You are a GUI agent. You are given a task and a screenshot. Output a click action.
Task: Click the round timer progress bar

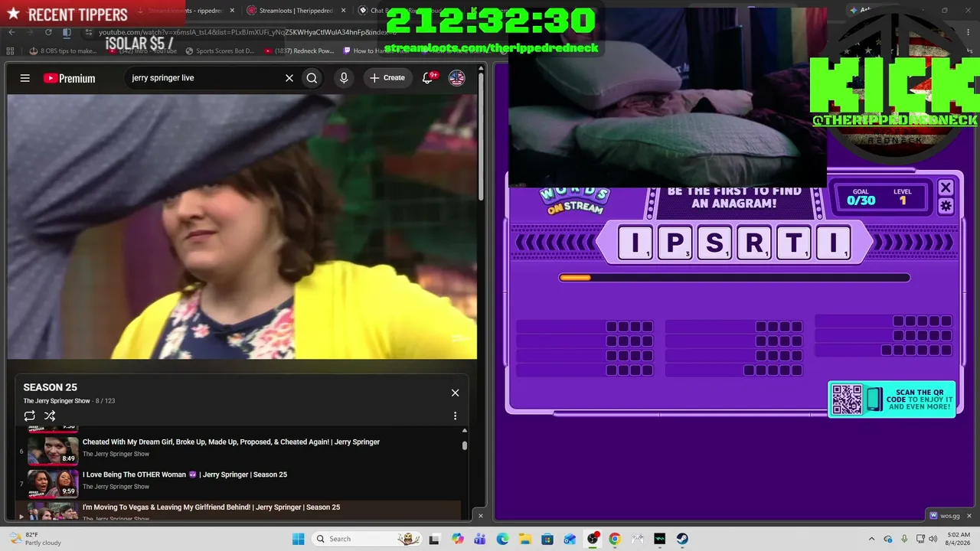point(734,278)
